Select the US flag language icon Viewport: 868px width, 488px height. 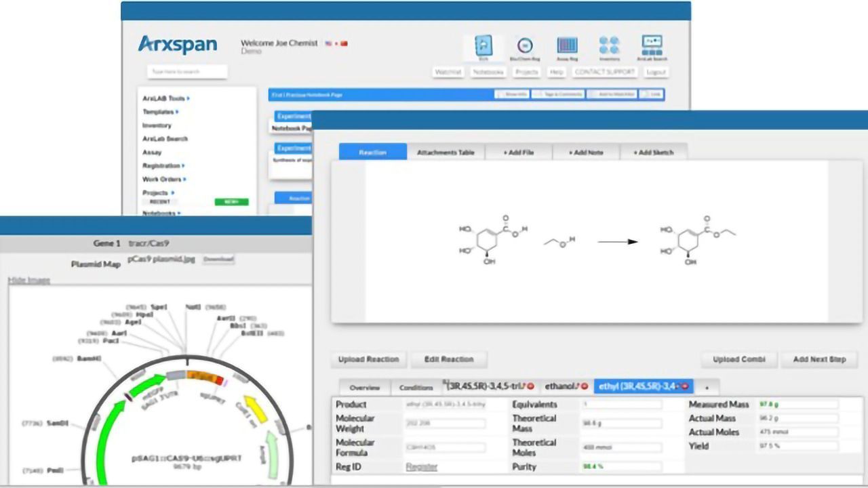329,43
